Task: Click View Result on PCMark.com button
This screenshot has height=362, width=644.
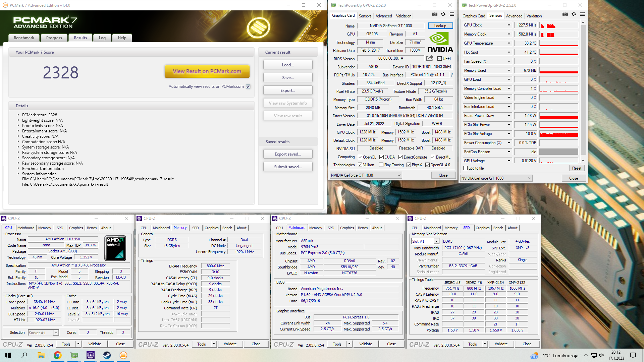Action: coord(207,71)
